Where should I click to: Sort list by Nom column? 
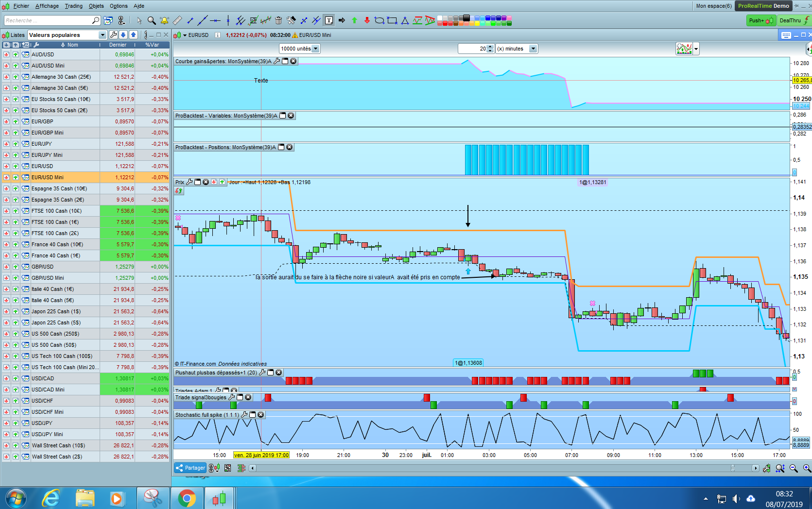[72, 45]
